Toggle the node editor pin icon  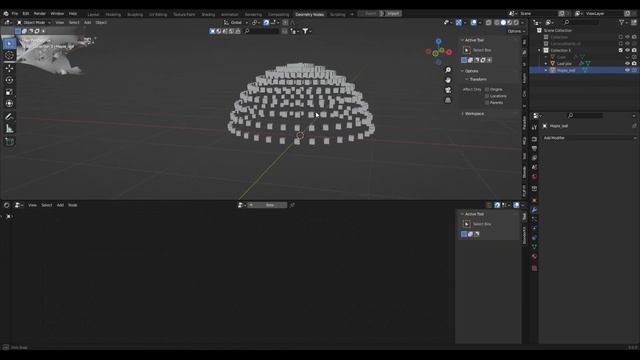pyautogui.click(x=292, y=205)
